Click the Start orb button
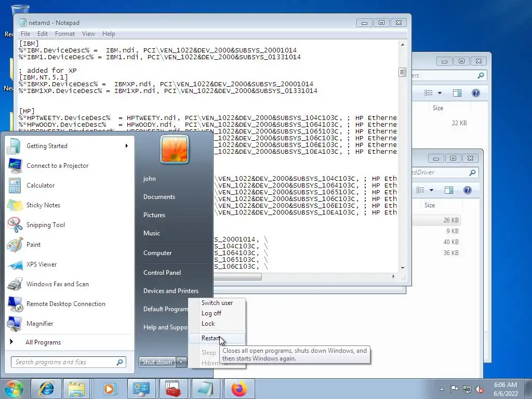 click(x=14, y=389)
